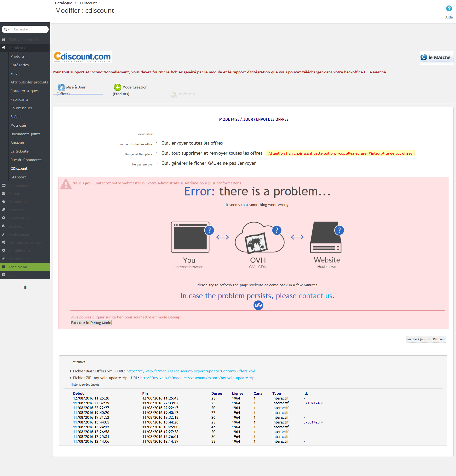Open Préférences via its wrench icon
Screen dimensions: 456x476
point(4,234)
